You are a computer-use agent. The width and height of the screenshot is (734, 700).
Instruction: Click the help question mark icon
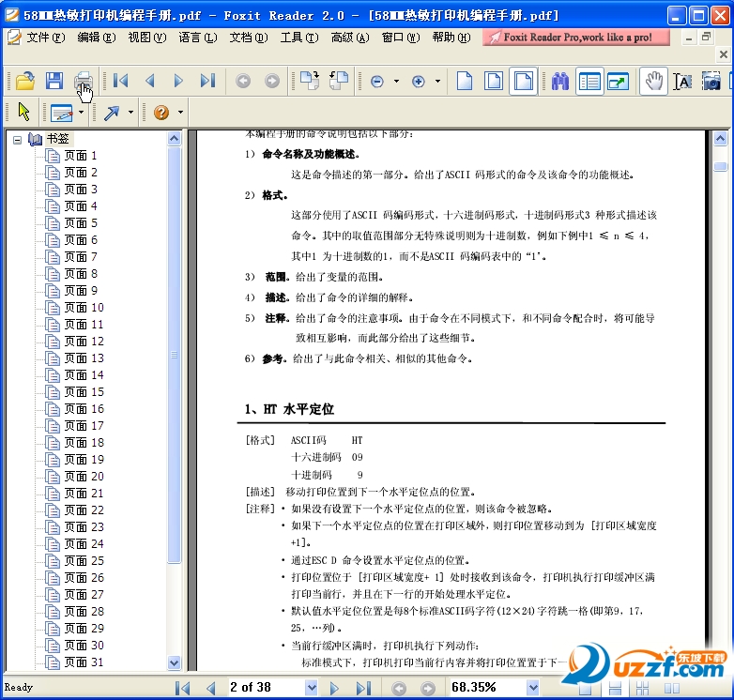click(161, 113)
